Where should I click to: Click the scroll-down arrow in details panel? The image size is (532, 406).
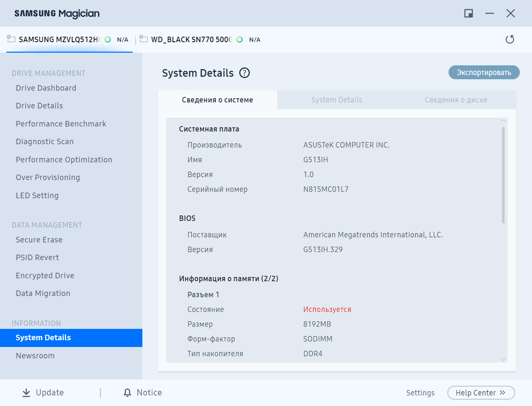click(x=503, y=360)
